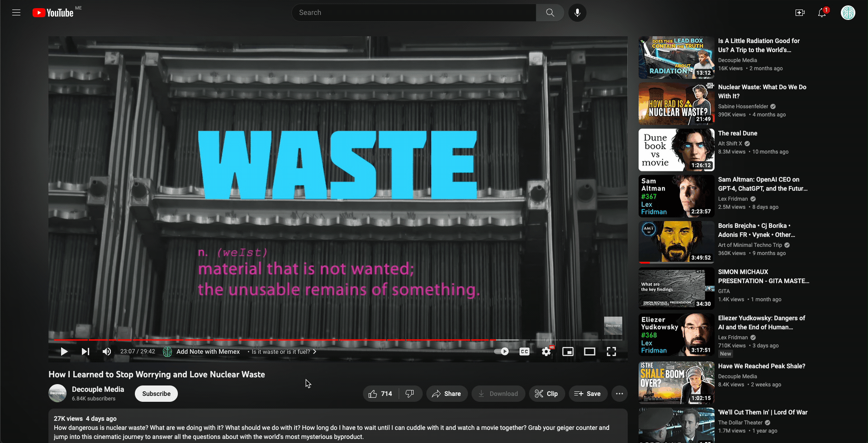Open the video settings gear menu
This screenshot has width=868, height=443.
pyautogui.click(x=546, y=352)
